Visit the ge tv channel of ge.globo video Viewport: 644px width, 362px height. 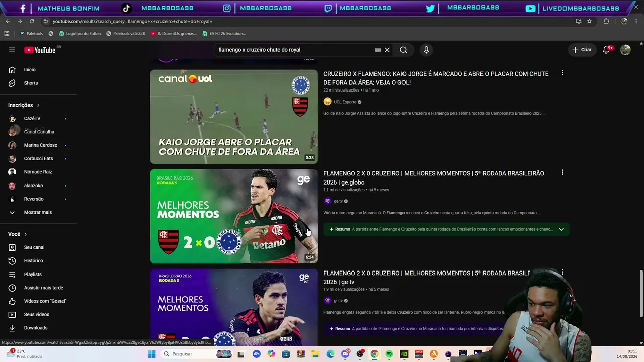click(338, 201)
